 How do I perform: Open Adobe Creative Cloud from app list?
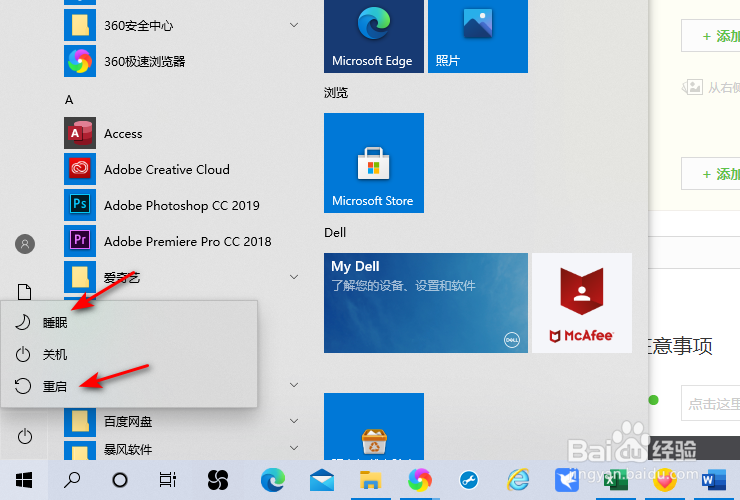pyautogui.click(x=183, y=169)
